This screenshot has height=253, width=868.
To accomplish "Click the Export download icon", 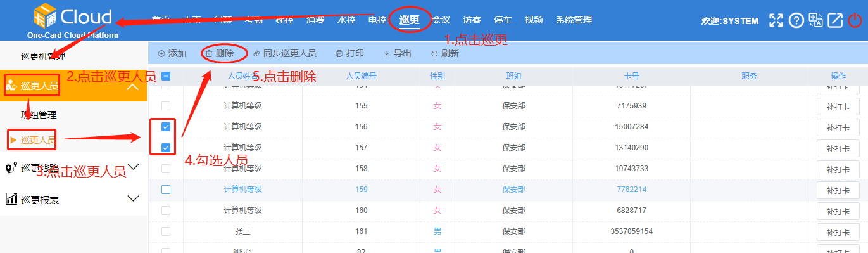I will tap(387, 54).
